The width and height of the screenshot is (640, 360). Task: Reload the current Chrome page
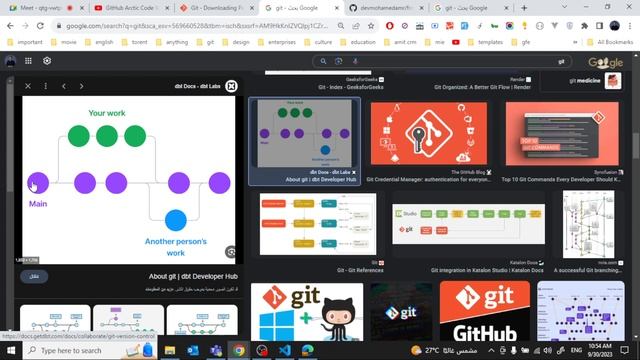tap(40, 26)
